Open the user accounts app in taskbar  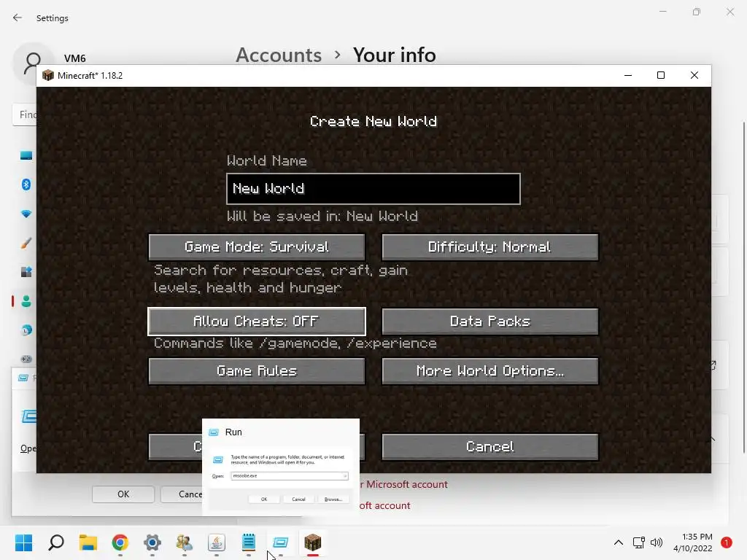[185, 542]
